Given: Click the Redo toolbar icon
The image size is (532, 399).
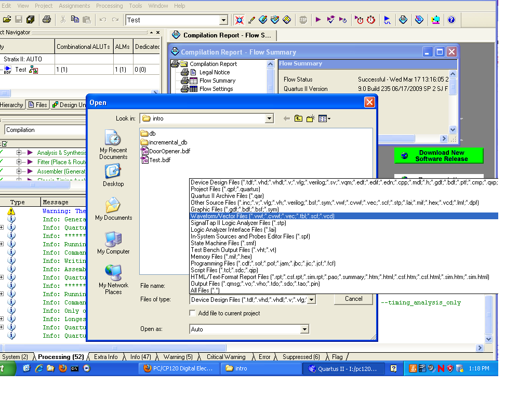Looking at the screenshot, I should pos(115,20).
